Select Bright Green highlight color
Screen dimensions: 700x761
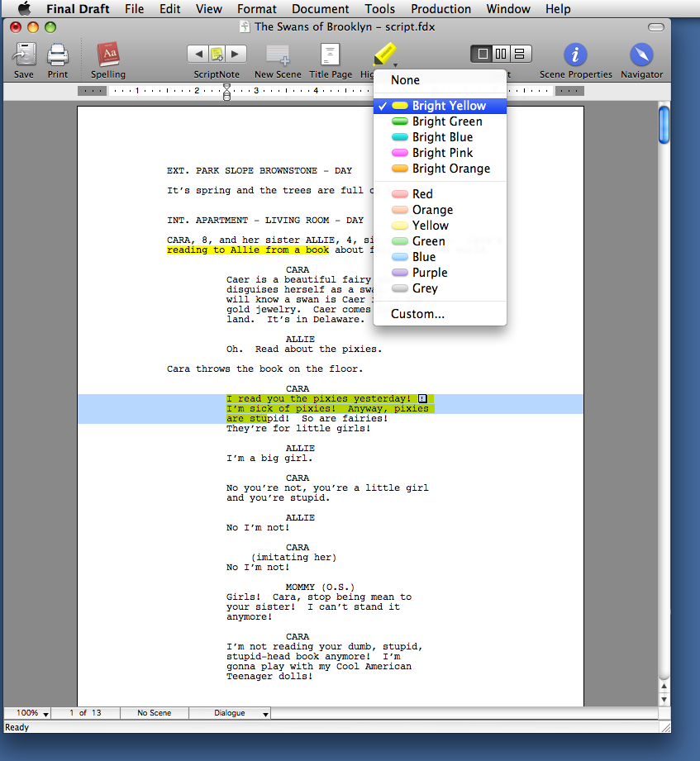440,121
